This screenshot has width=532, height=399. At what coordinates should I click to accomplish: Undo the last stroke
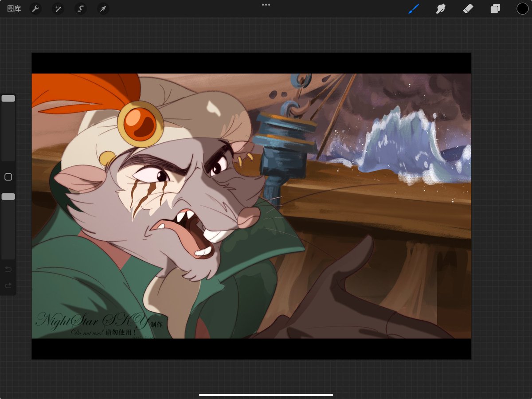tap(8, 269)
